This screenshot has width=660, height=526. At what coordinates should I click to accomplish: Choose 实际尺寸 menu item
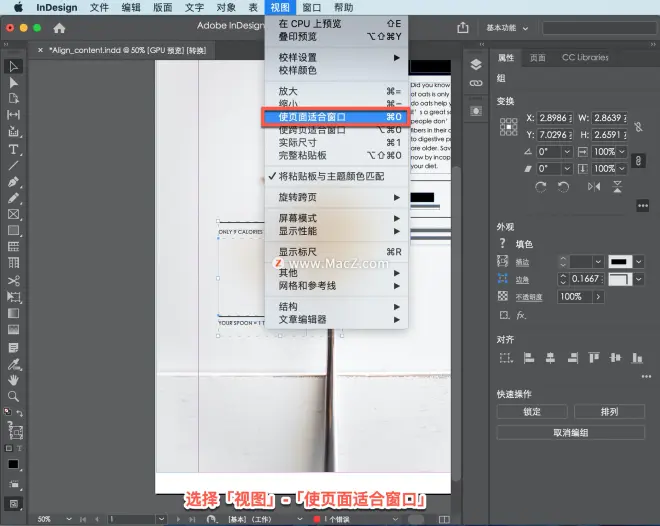point(337,143)
